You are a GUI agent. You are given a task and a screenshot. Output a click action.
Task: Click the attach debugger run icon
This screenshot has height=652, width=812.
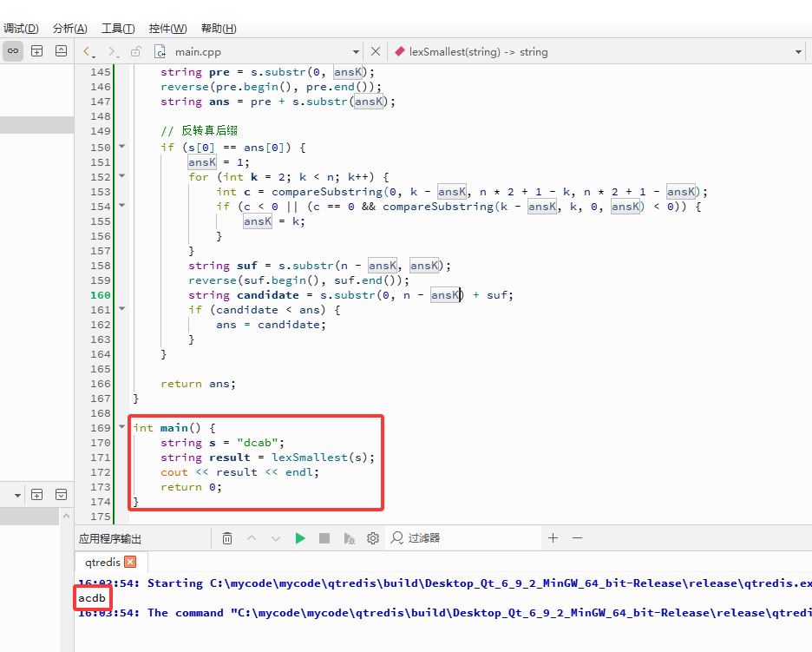(349, 538)
